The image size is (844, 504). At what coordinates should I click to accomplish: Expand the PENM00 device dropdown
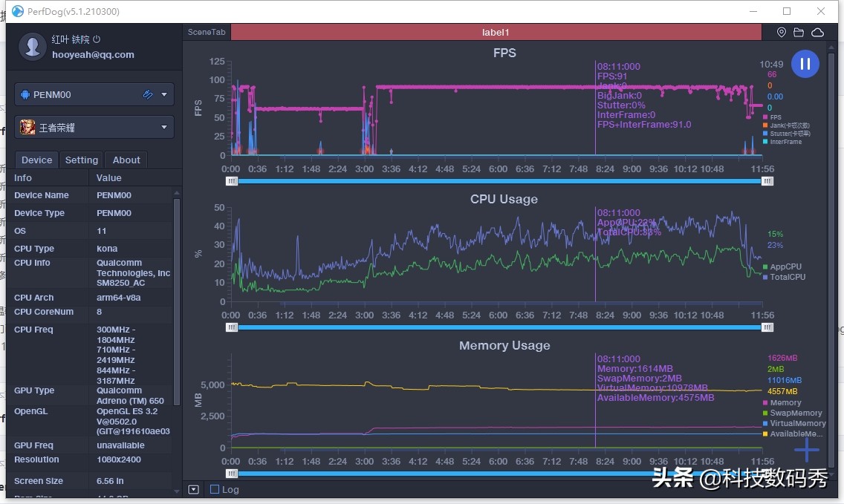coord(164,94)
